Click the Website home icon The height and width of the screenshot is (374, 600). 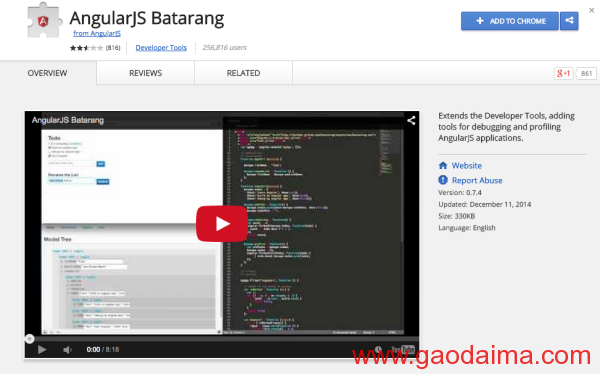443,165
